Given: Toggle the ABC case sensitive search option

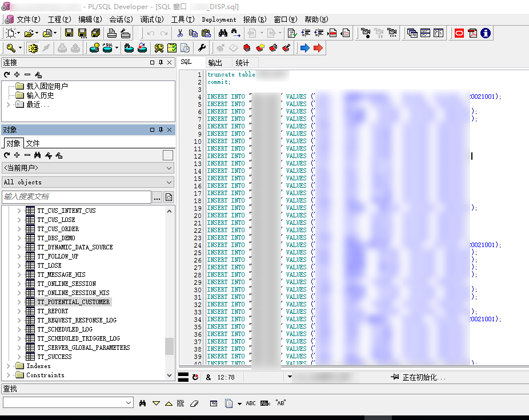Looking at the screenshot, I should (x=250, y=403).
